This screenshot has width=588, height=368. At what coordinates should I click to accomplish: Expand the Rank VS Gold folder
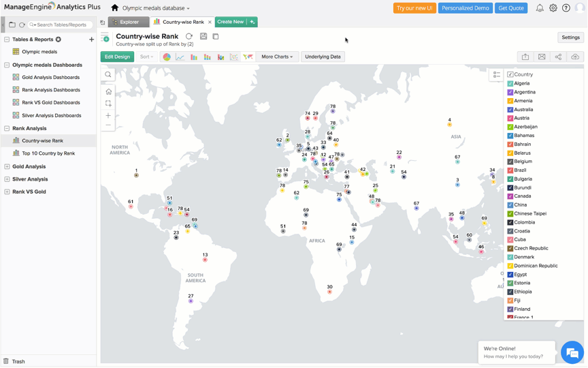[7, 192]
